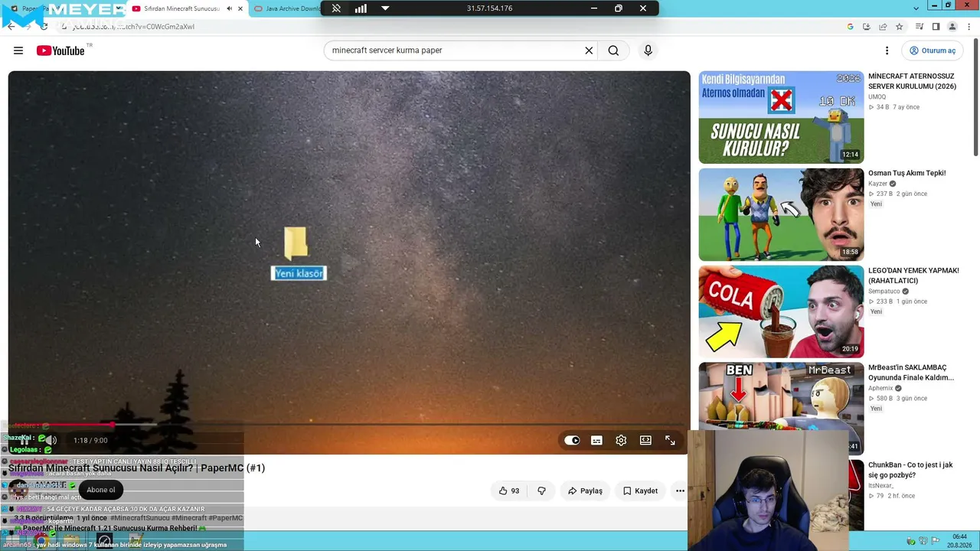Save the video using Kaydet
This screenshot has width=980, height=551.
tap(640, 491)
